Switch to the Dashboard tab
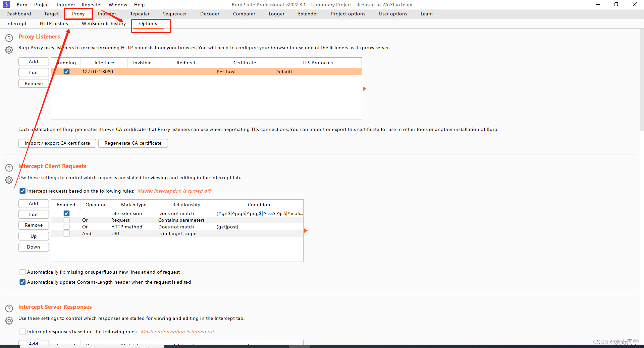The height and width of the screenshot is (348, 644). click(x=18, y=14)
